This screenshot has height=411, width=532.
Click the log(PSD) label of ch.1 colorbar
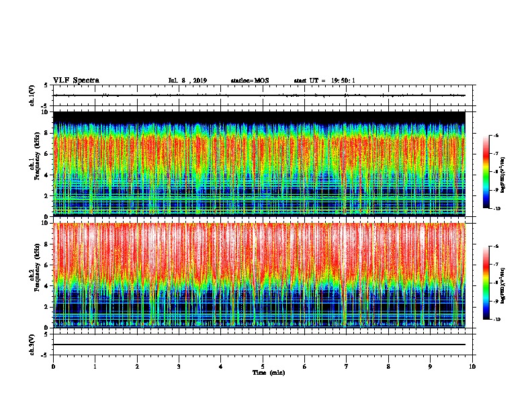point(503,175)
